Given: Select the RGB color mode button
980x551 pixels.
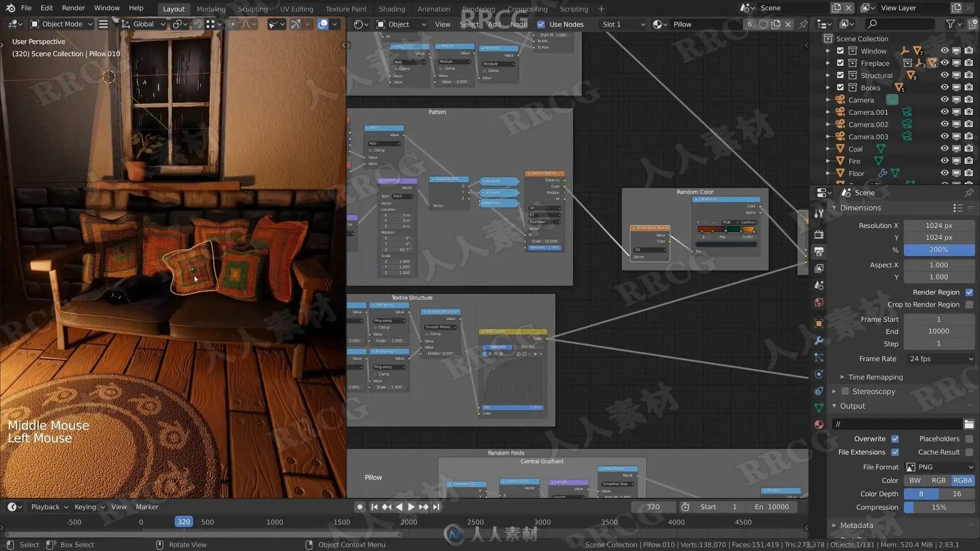Looking at the screenshot, I should tap(938, 481).
